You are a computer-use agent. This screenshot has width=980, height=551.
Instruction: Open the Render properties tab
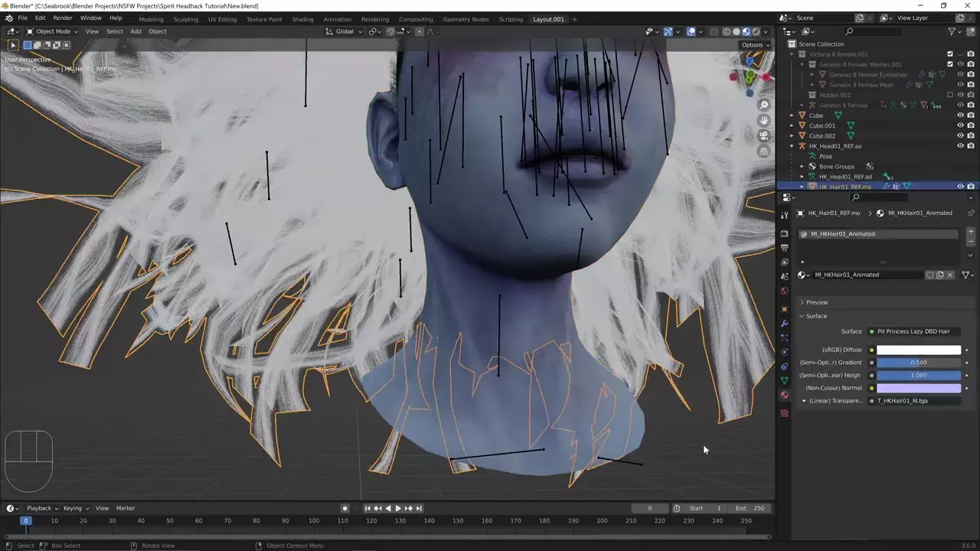pyautogui.click(x=784, y=233)
